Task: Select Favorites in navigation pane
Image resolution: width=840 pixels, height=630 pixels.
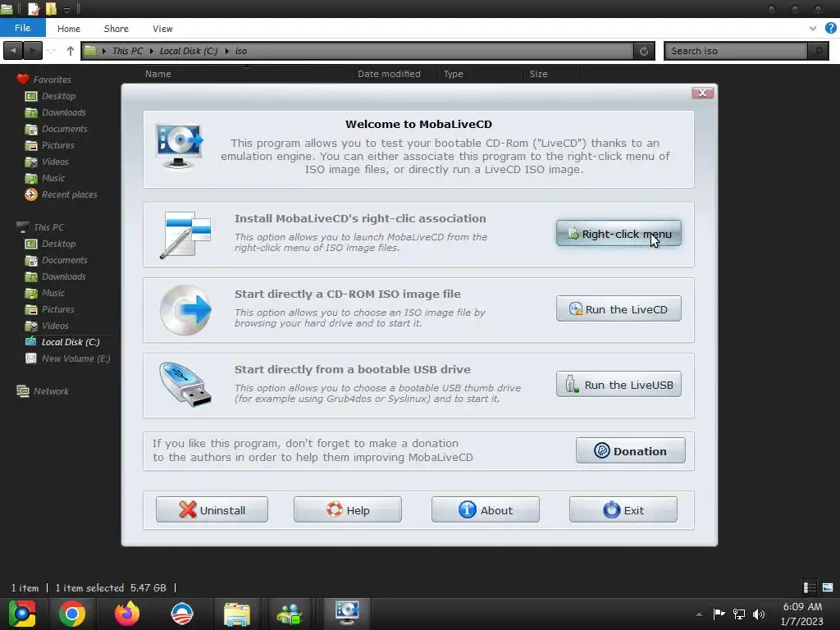Action: point(52,80)
